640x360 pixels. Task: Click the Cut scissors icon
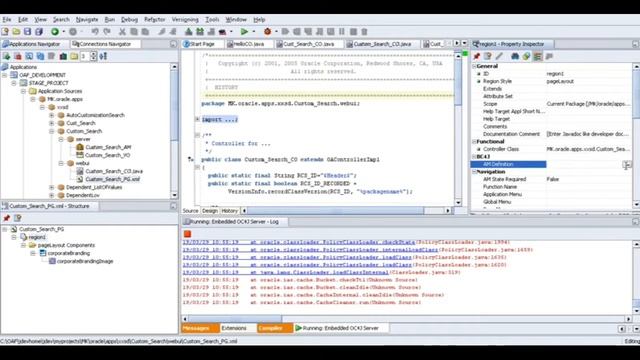pyautogui.click(x=122, y=31)
